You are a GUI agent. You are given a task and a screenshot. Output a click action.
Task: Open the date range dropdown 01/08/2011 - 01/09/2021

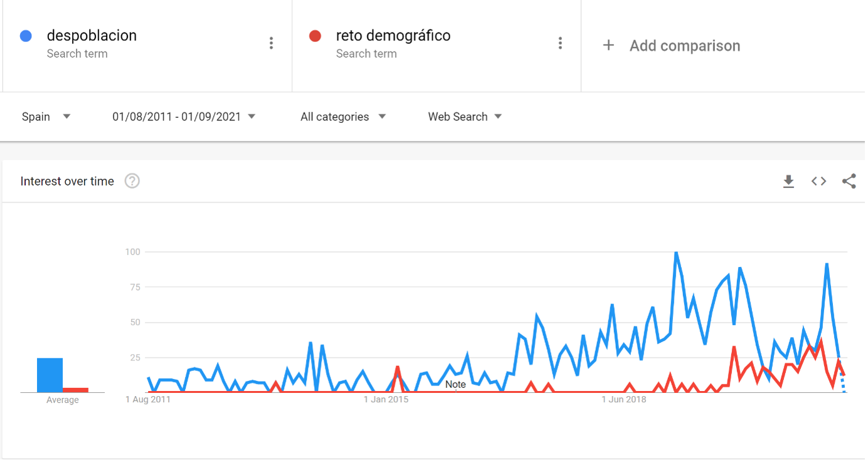tap(184, 117)
